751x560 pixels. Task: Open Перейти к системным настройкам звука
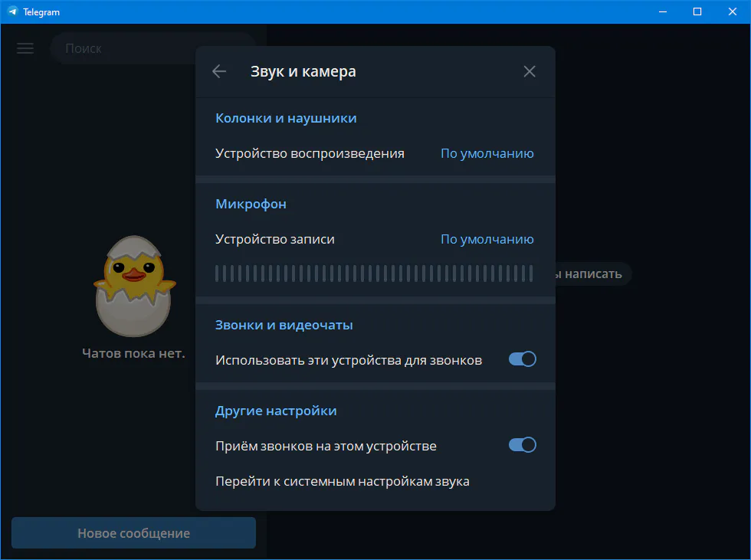click(343, 481)
